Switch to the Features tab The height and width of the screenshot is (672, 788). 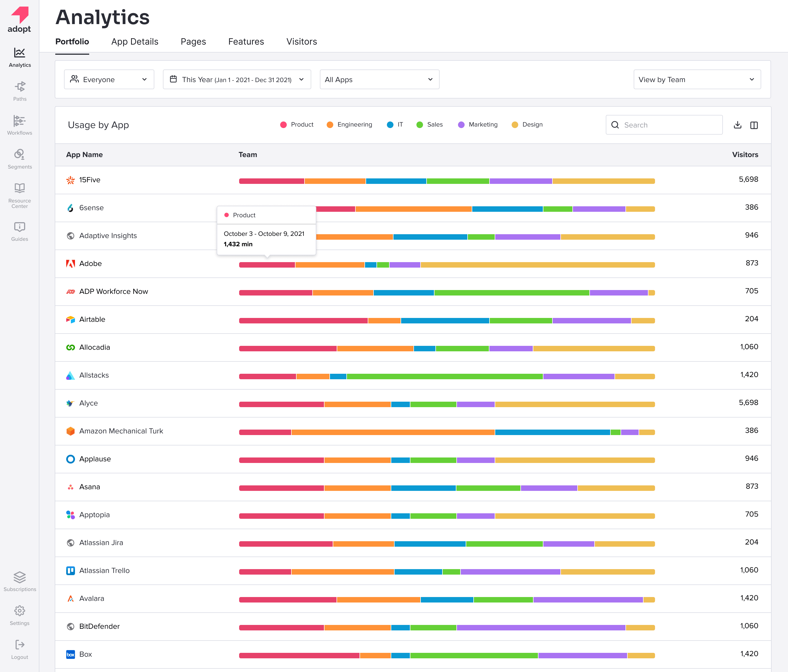click(246, 42)
